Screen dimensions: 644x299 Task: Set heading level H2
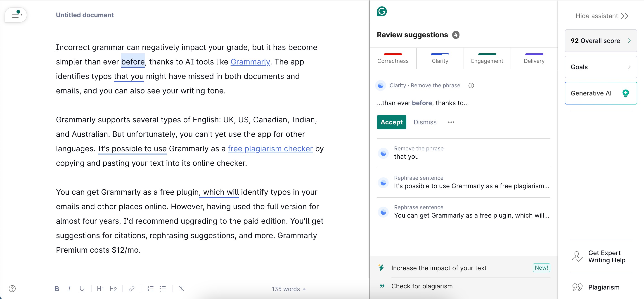[113, 289]
